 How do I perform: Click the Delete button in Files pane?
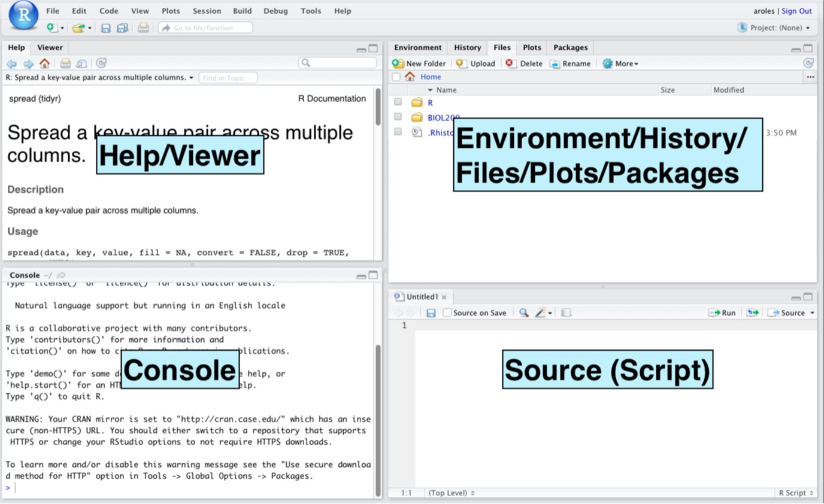tap(524, 63)
